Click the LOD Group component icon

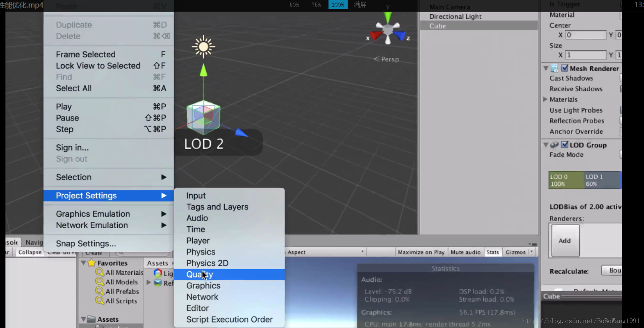554,145
